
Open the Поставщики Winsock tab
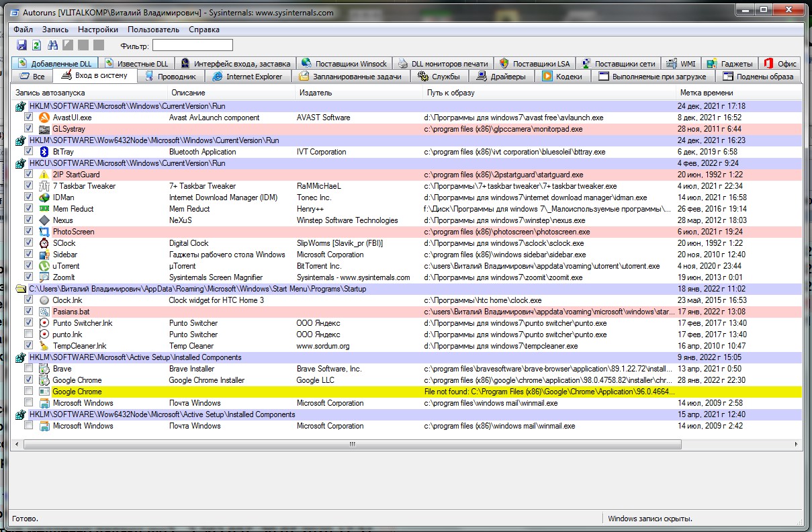(344, 64)
